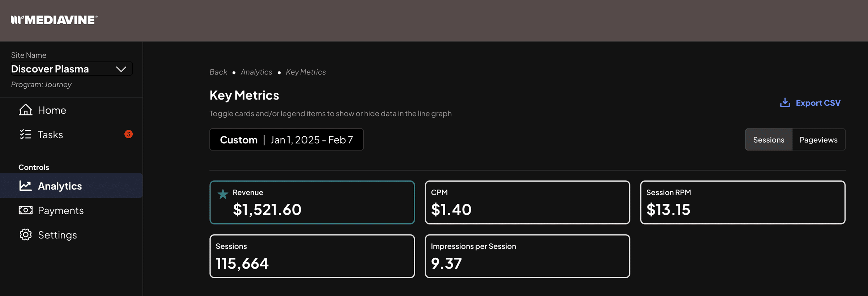Click the Export CSV download icon
This screenshot has height=296, width=868.
[784, 103]
